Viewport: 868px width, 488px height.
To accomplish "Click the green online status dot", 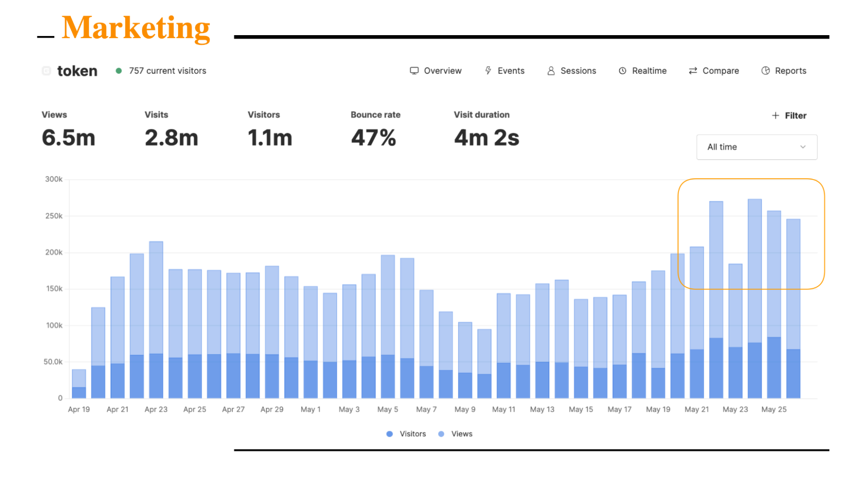I will (119, 71).
